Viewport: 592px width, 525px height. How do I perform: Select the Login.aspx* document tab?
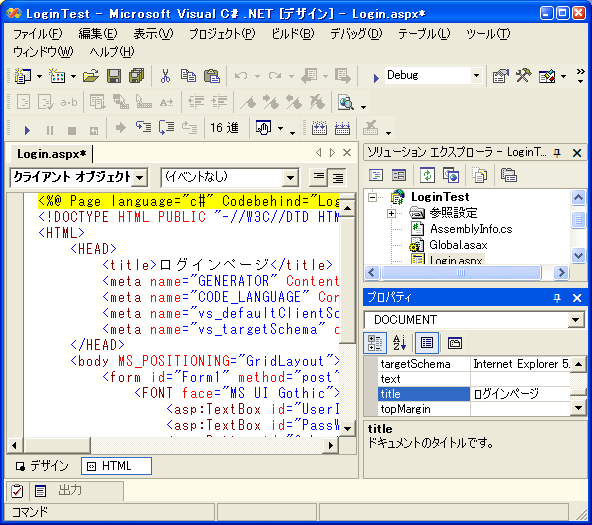(52, 154)
